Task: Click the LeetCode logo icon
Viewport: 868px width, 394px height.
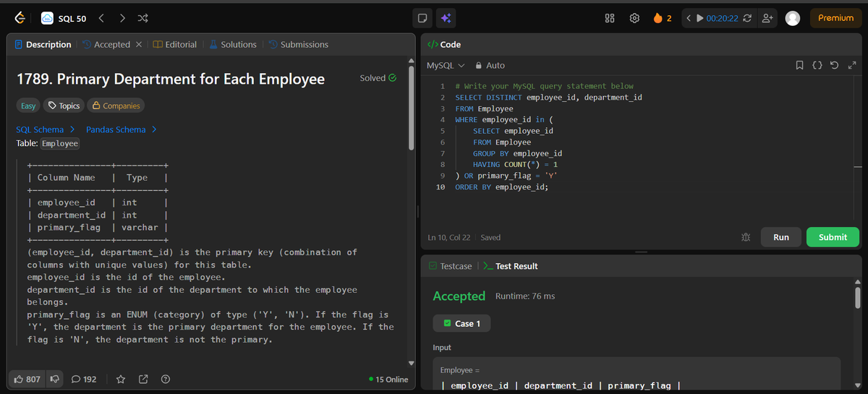Action: tap(19, 18)
